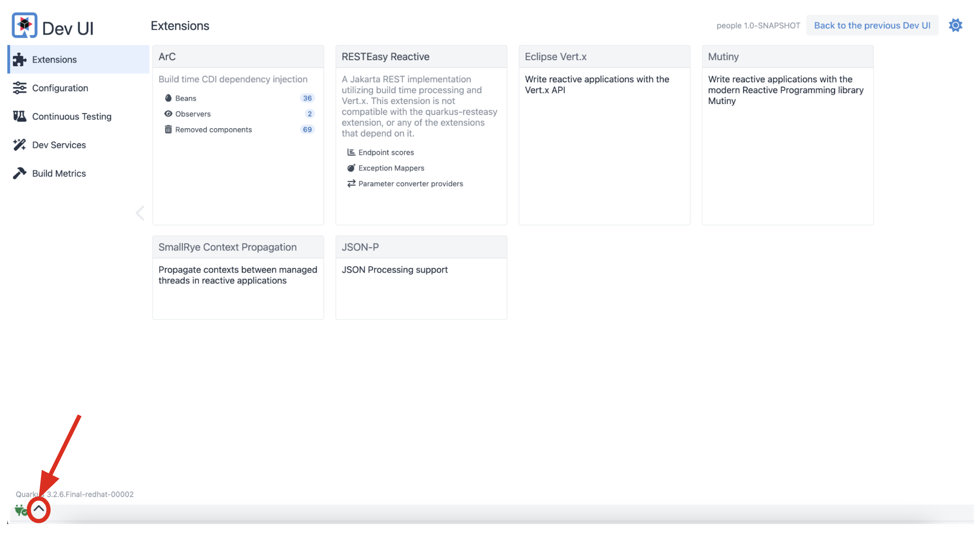
Task: Click Build time CDI dependency injection text
Action: [x=233, y=79]
